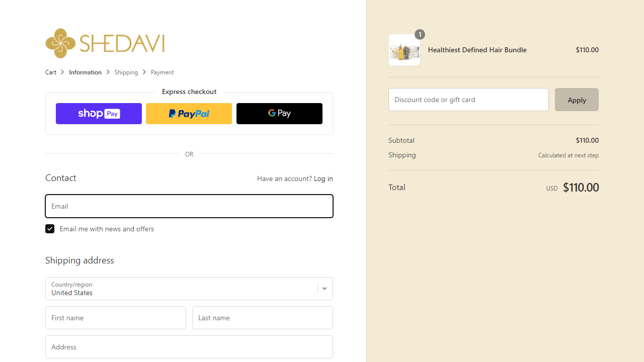Image resolution: width=644 pixels, height=362 pixels.
Task: Click the Calculated at next step text
Action: [x=569, y=155]
